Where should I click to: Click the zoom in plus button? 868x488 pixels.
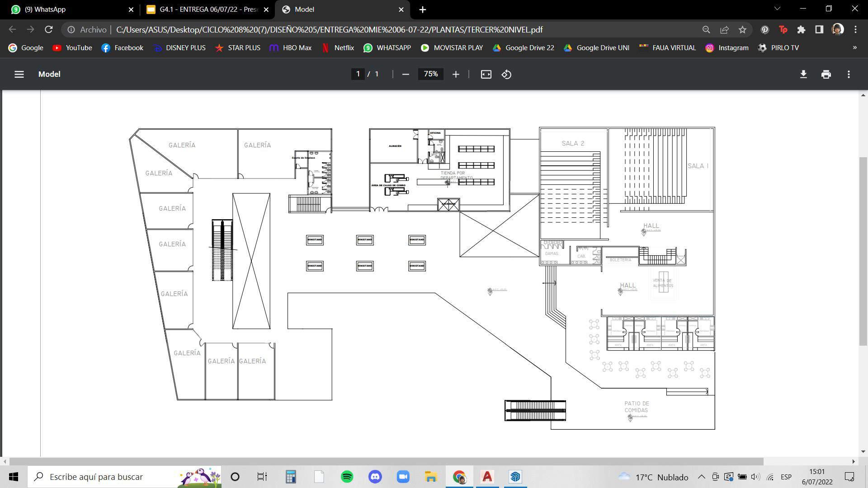coord(456,74)
